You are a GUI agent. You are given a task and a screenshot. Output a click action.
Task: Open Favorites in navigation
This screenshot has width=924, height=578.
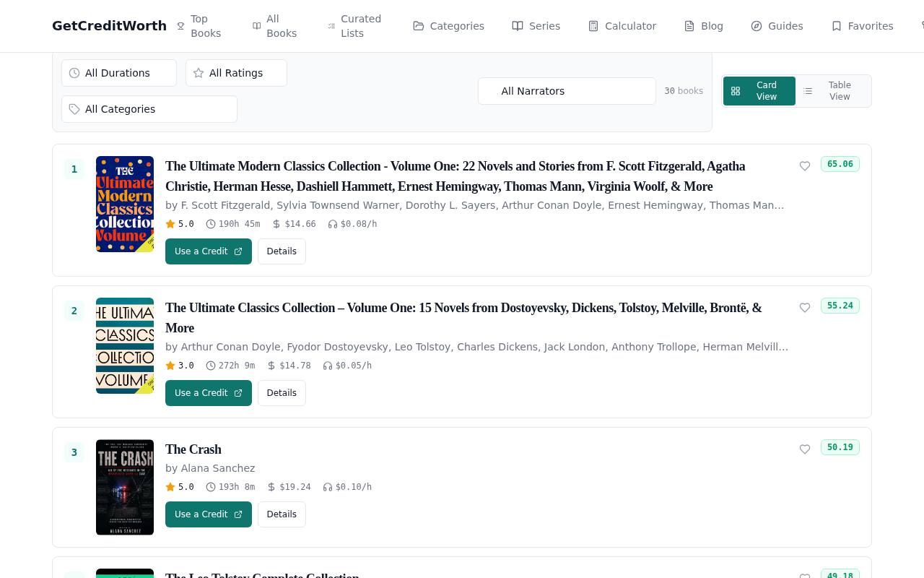tap(862, 26)
